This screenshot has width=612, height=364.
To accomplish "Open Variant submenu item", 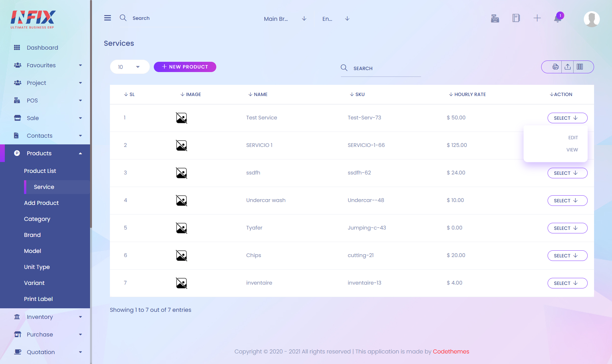I will pyautogui.click(x=34, y=283).
